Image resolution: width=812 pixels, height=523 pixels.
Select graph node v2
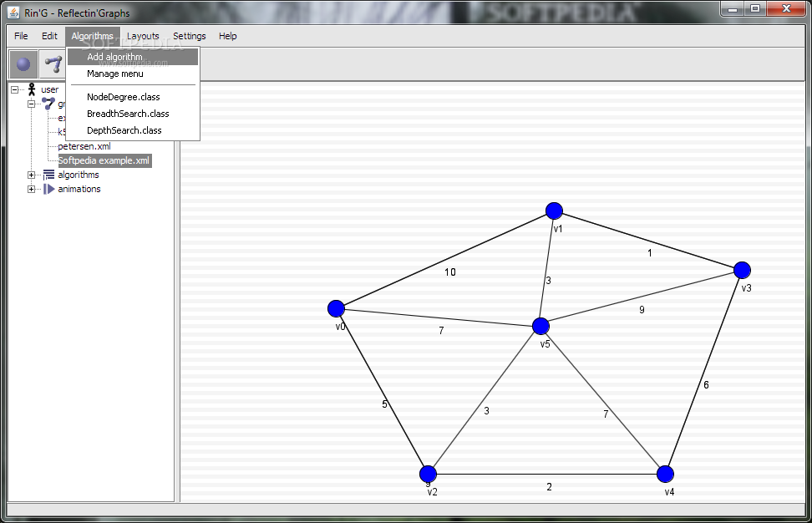(428, 474)
